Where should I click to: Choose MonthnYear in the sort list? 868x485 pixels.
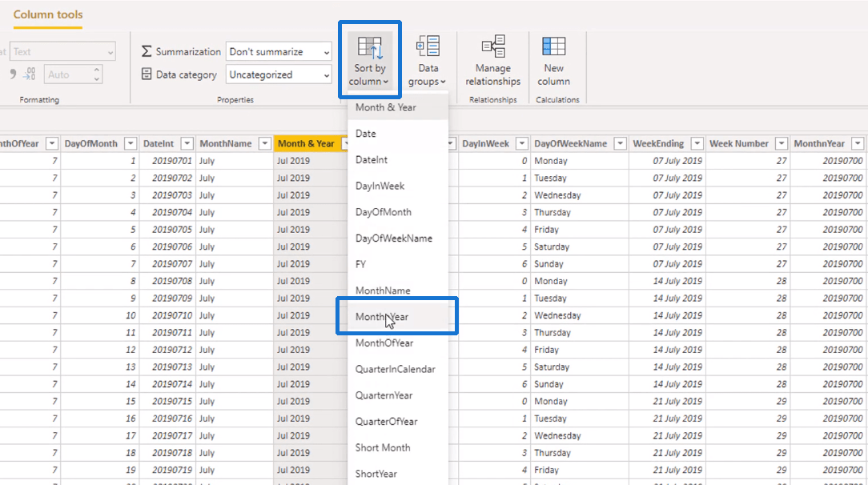397,317
